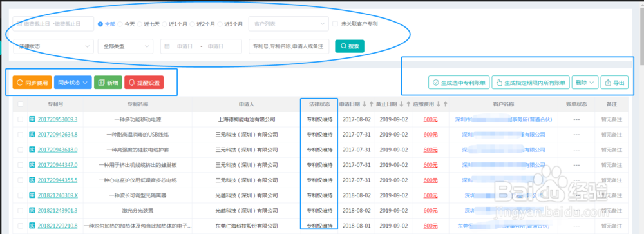Tick checkbox for patent 201720953009.3

[x=20, y=119]
